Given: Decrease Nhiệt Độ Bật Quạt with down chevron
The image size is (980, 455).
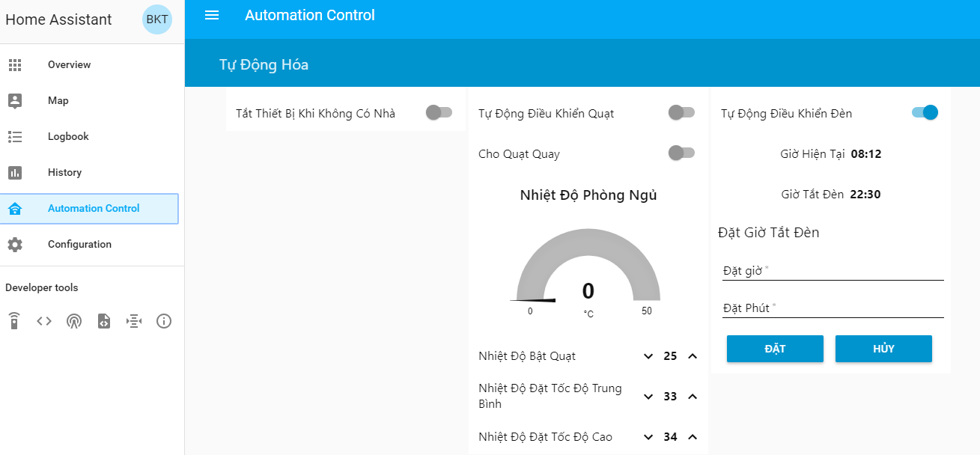Looking at the screenshot, I should (648, 356).
